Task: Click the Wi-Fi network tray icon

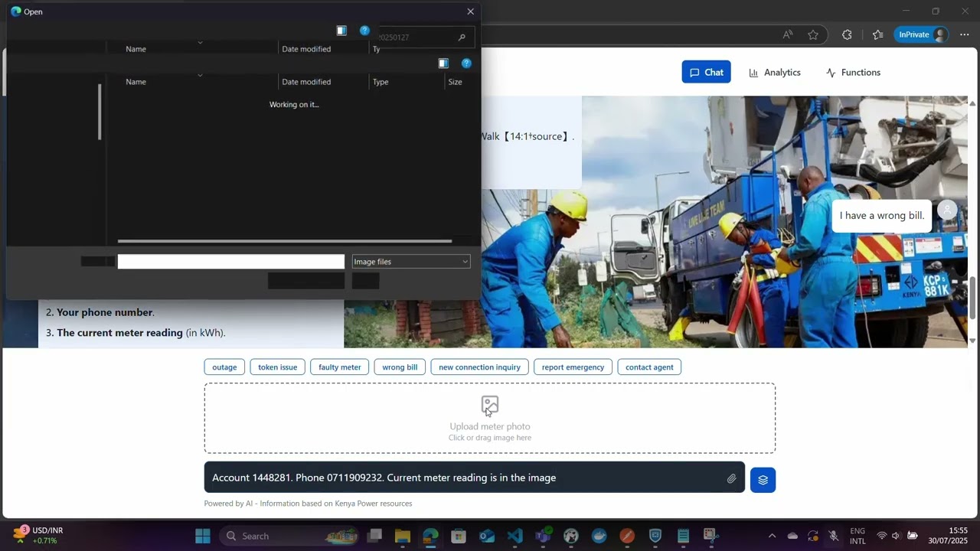Action: (x=881, y=536)
